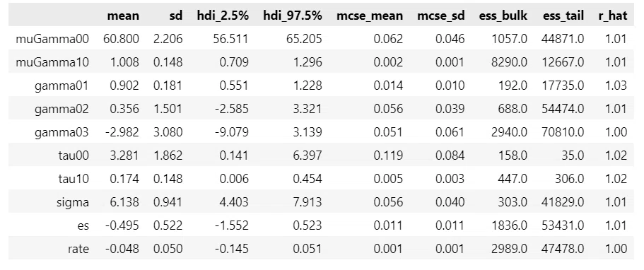Select the muGamma00 row label

click(52, 39)
